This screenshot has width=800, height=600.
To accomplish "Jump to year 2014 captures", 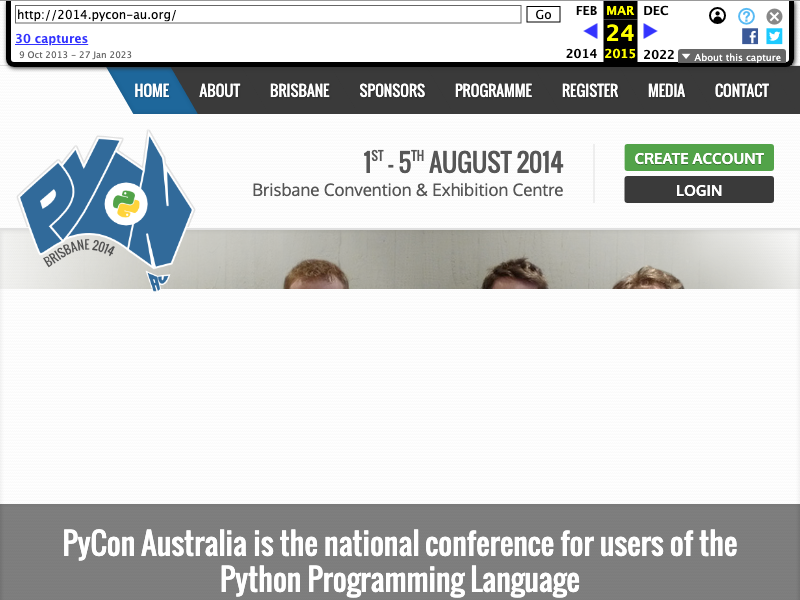I will [581, 54].
